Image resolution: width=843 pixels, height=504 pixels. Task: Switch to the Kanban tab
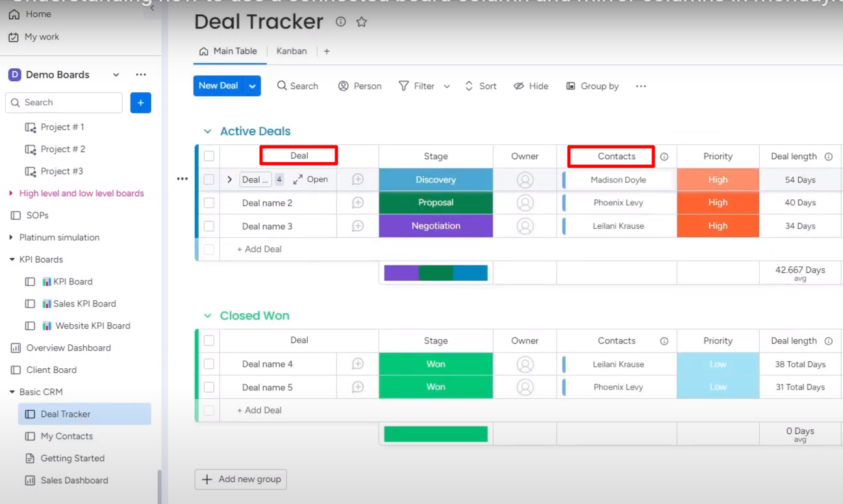coord(291,51)
